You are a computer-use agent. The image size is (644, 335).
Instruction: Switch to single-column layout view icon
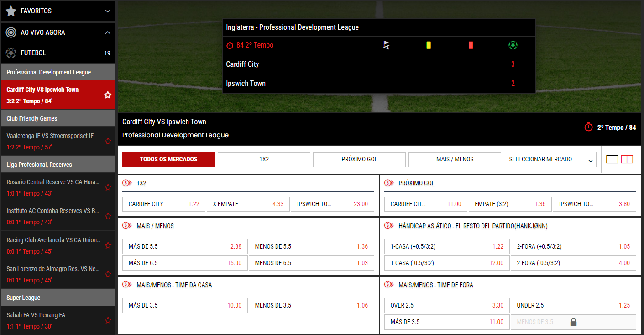612,160
